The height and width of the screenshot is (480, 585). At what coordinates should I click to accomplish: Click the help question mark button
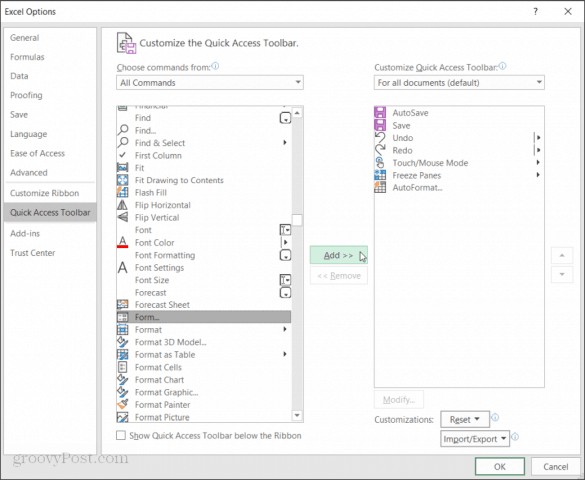535,12
